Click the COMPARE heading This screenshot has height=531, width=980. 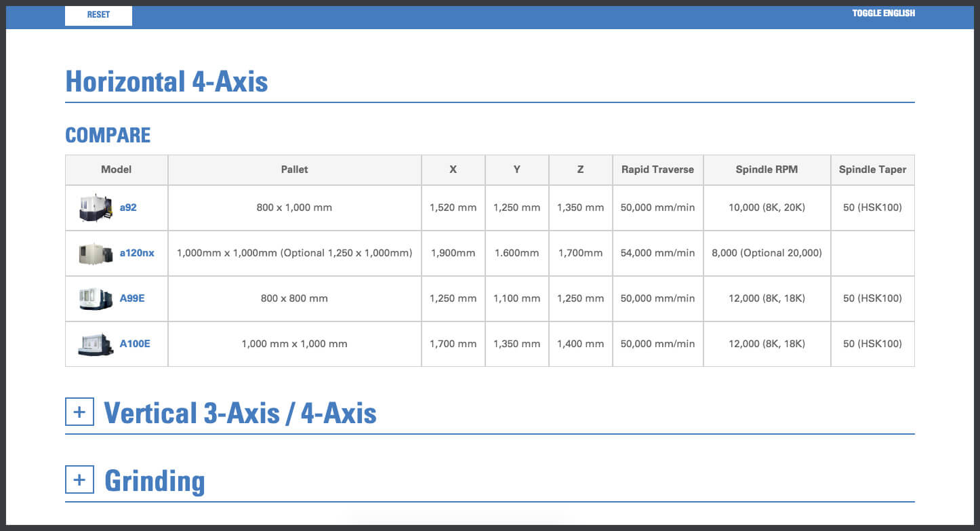coord(108,135)
